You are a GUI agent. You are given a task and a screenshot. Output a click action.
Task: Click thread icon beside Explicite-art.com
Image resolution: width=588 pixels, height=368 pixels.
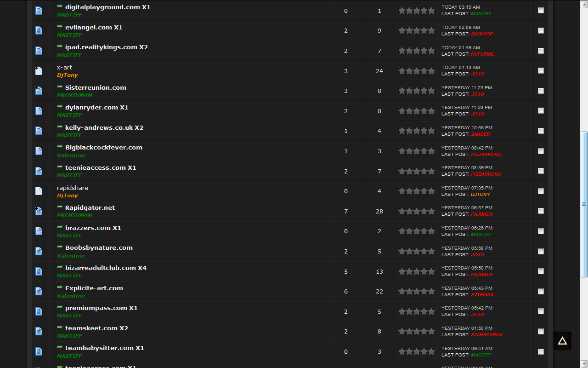point(39,291)
